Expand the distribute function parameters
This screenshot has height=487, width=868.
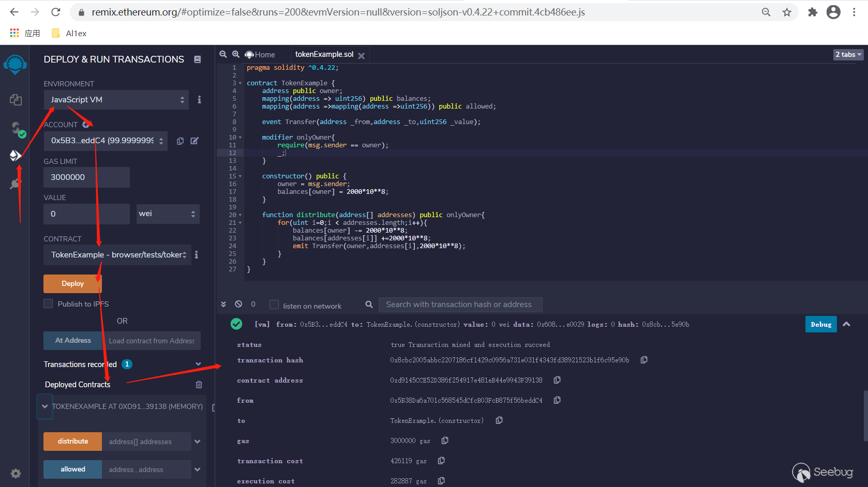pos(198,442)
